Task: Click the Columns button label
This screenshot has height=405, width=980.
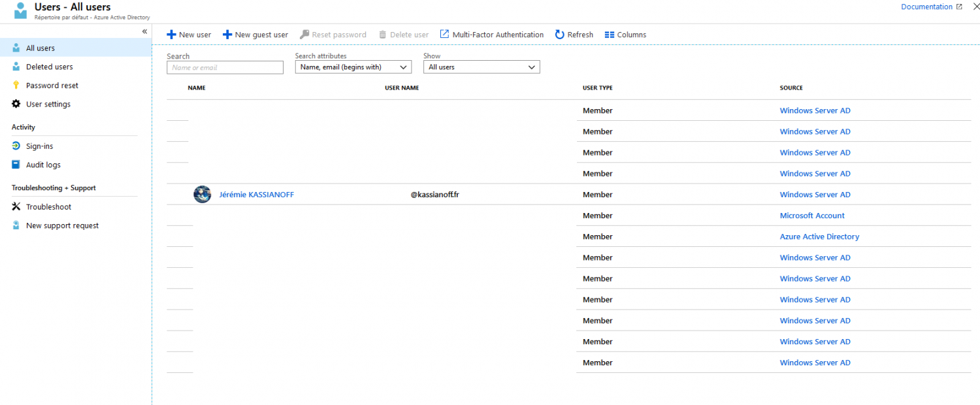Action: [x=632, y=35]
